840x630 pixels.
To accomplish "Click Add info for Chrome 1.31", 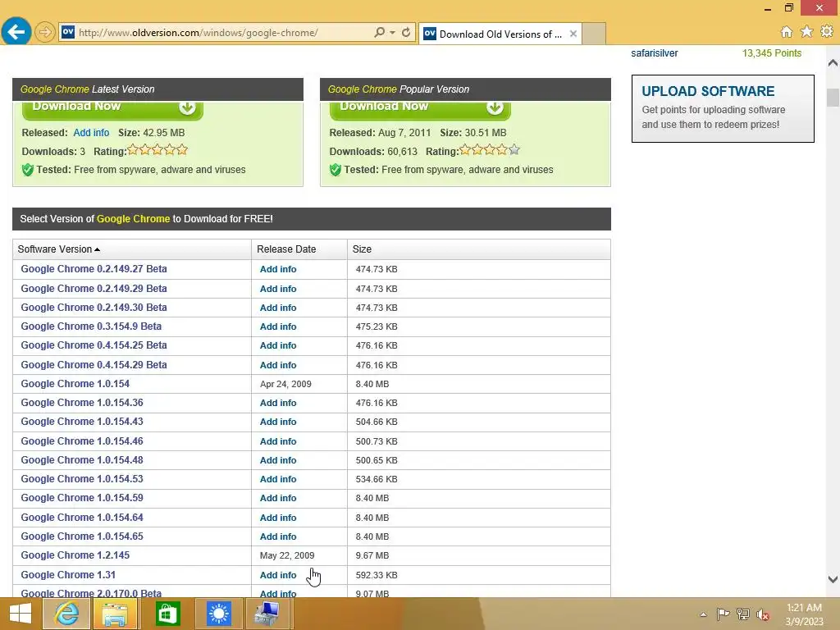I will click(x=278, y=575).
